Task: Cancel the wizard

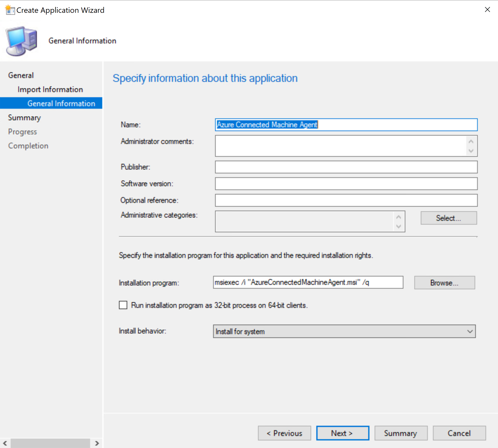Action: (x=459, y=433)
